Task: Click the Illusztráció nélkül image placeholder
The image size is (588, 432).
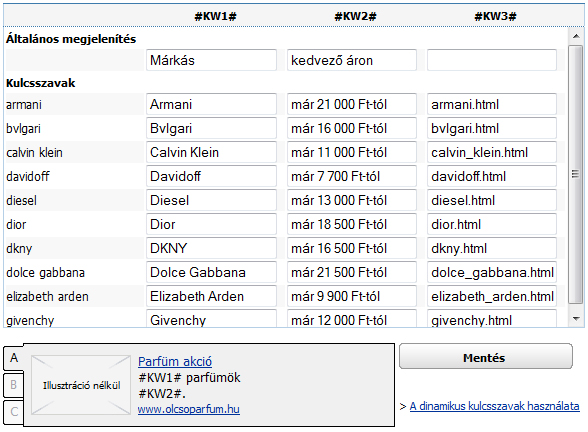Action: 81,385
